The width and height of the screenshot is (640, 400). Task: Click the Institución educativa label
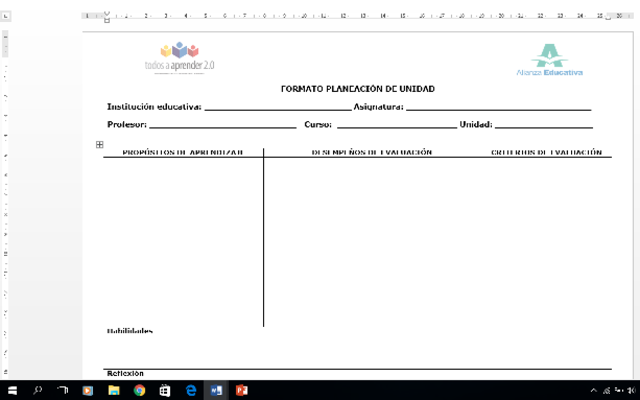[x=154, y=107]
